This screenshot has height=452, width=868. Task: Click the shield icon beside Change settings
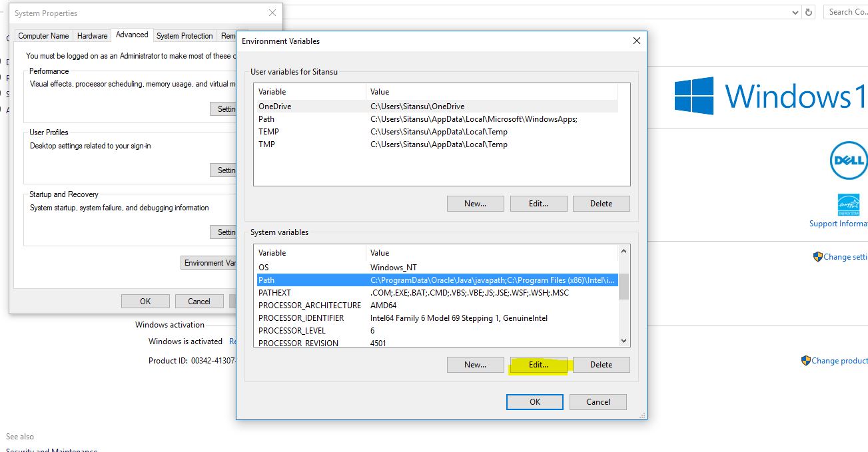tap(819, 256)
